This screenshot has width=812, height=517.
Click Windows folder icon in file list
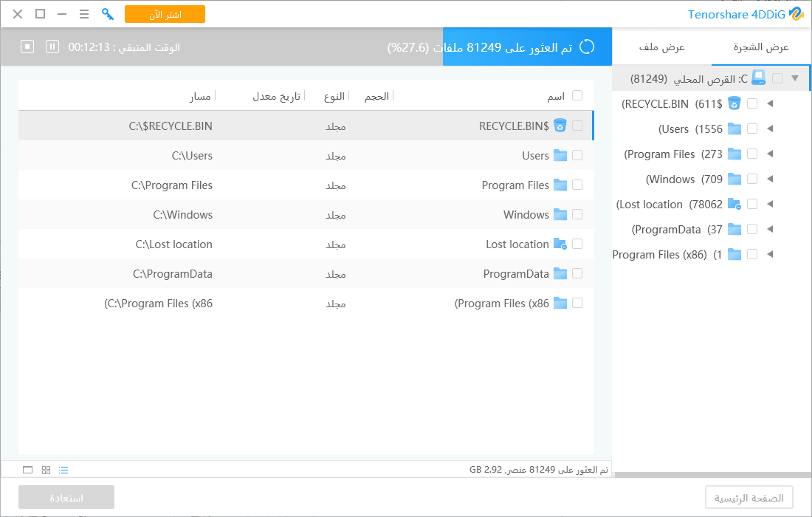tap(560, 214)
